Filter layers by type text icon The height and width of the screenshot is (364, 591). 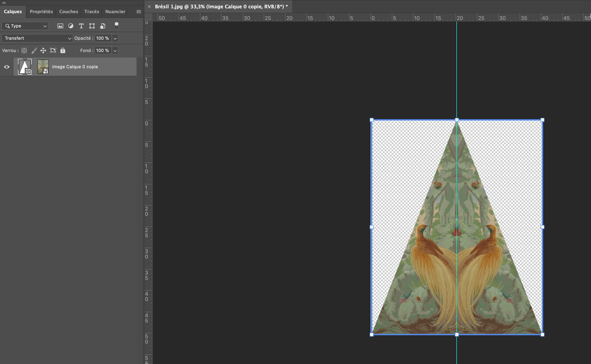[x=81, y=26]
